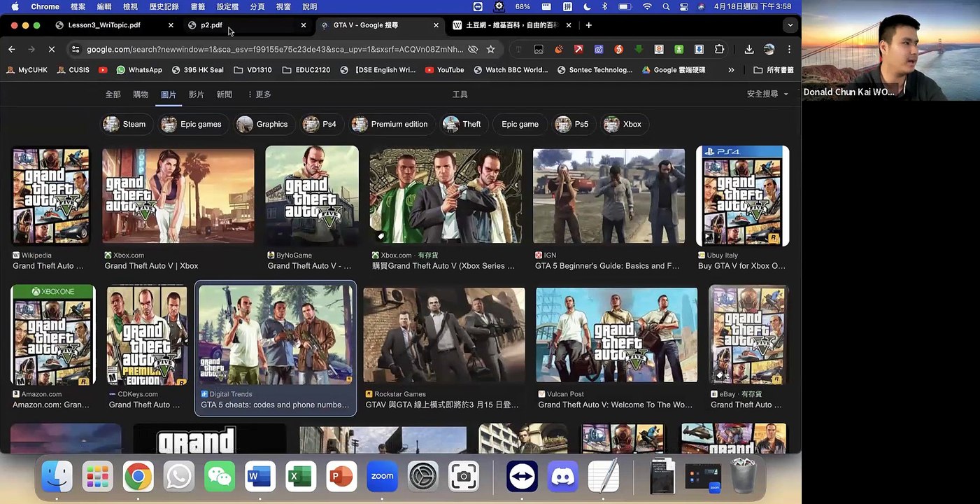Open System Settings from the Dock

click(x=422, y=477)
